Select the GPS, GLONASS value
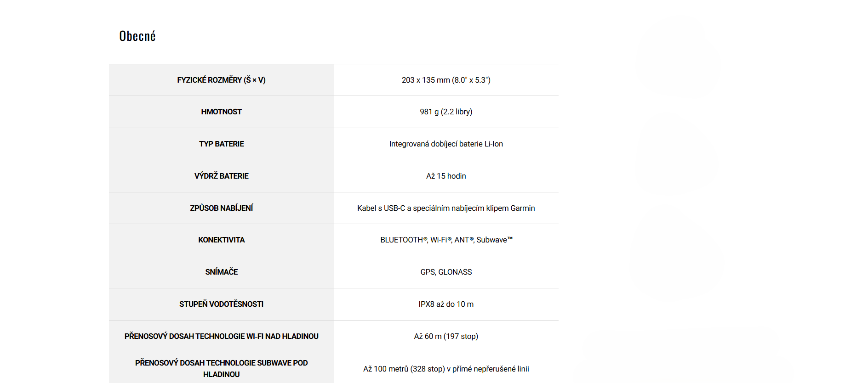Screen dimensions: 868x383 click(445, 272)
